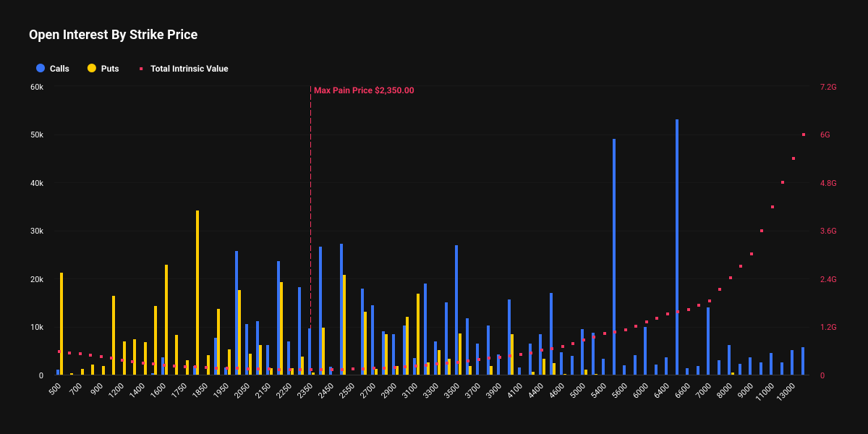Screen dimensions: 868x434
Task: Click the blue Calls legend circle
Action: (x=41, y=68)
